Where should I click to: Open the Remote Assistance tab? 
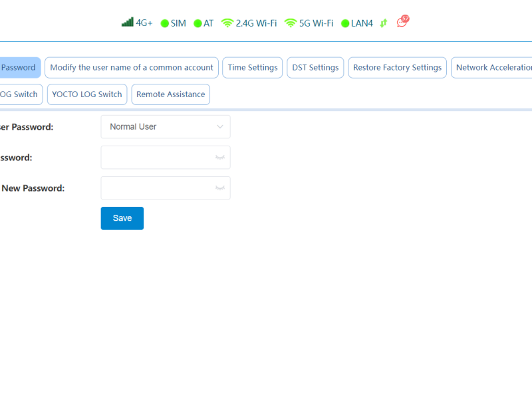pyautogui.click(x=170, y=94)
